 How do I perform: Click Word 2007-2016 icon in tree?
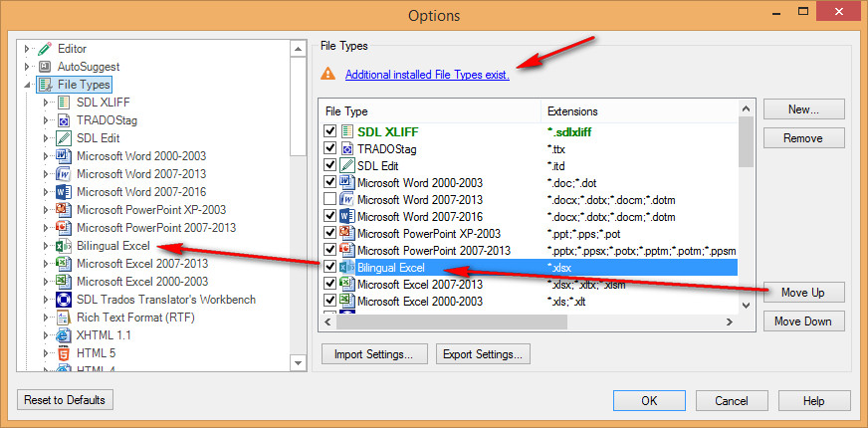(x=64, y=191)
